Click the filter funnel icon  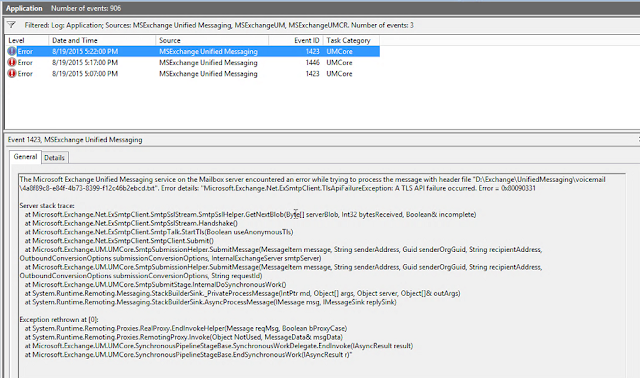click(x=11, y=25)
